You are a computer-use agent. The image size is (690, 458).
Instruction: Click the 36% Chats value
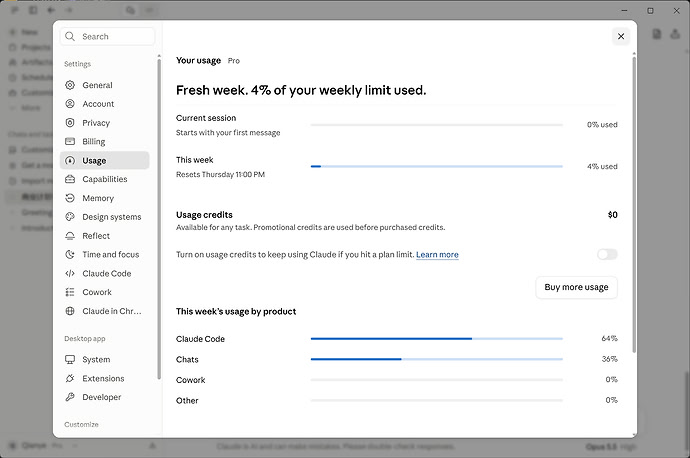(x=609, y=359)
